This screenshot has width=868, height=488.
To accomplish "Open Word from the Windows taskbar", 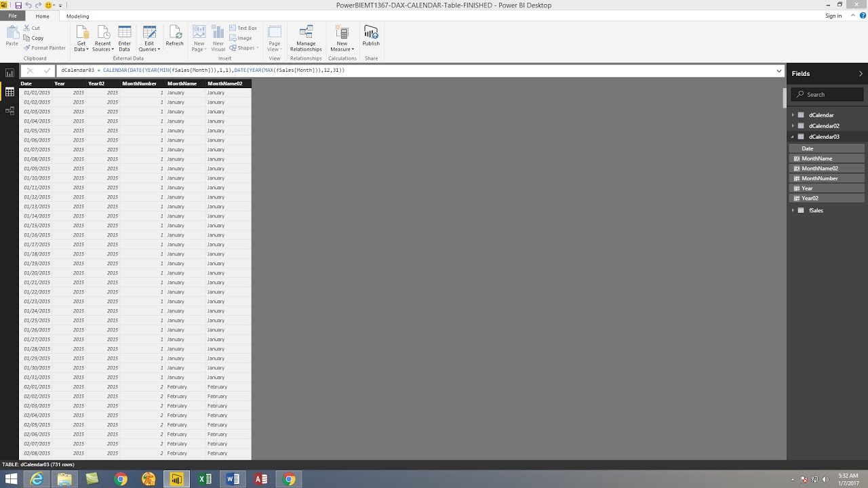I will 233,479.
